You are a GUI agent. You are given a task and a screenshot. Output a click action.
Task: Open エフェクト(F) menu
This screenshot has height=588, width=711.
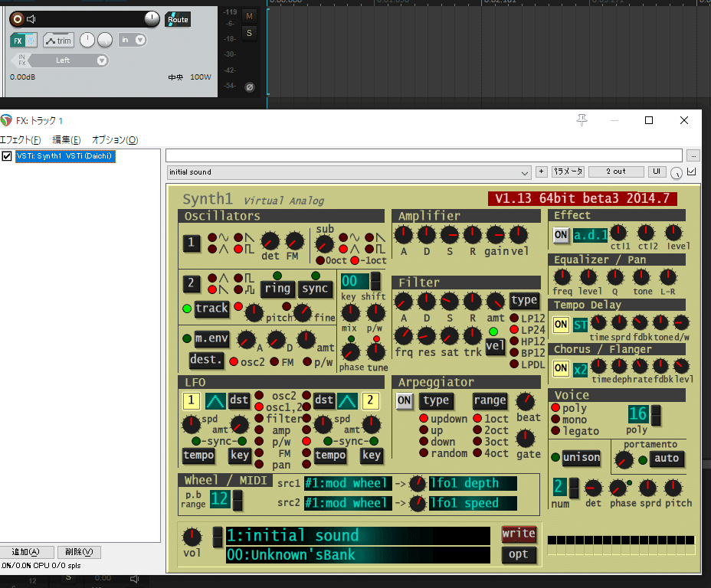click(21, 139)
